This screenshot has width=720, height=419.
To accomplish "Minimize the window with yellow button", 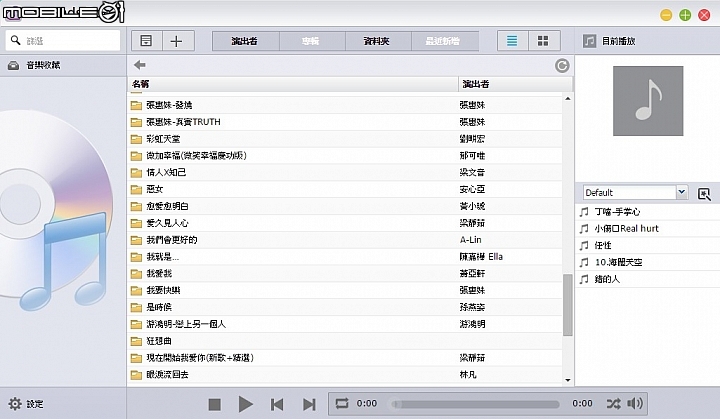I will [666, 15].
